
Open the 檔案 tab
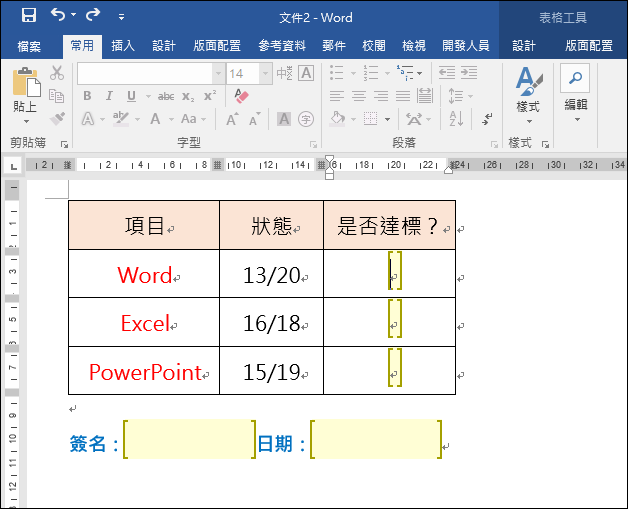[x=29, y=46]
